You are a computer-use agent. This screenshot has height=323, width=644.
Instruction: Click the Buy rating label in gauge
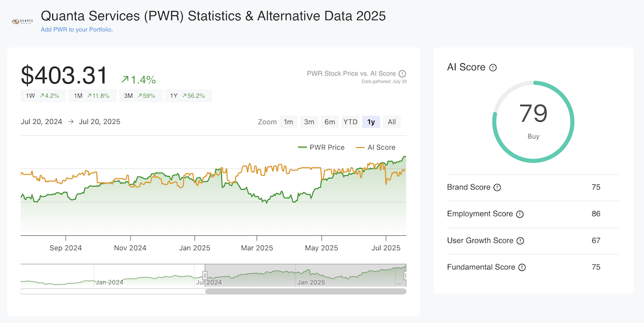[x=533, y=137]
